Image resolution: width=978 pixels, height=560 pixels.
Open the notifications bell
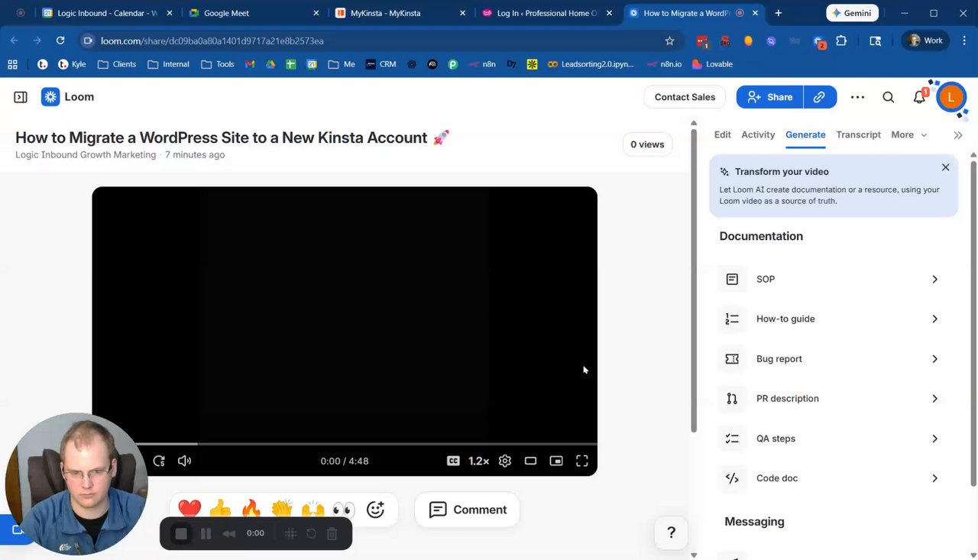[x=920, y=97]
